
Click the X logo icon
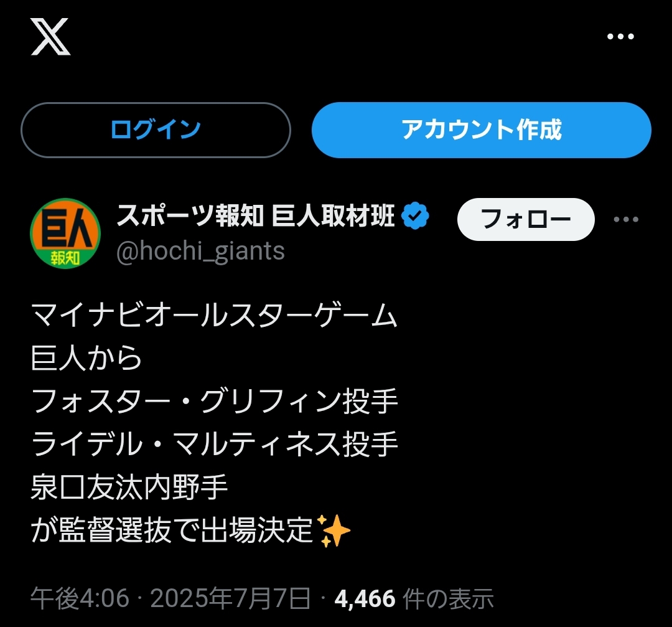point(50,37)
